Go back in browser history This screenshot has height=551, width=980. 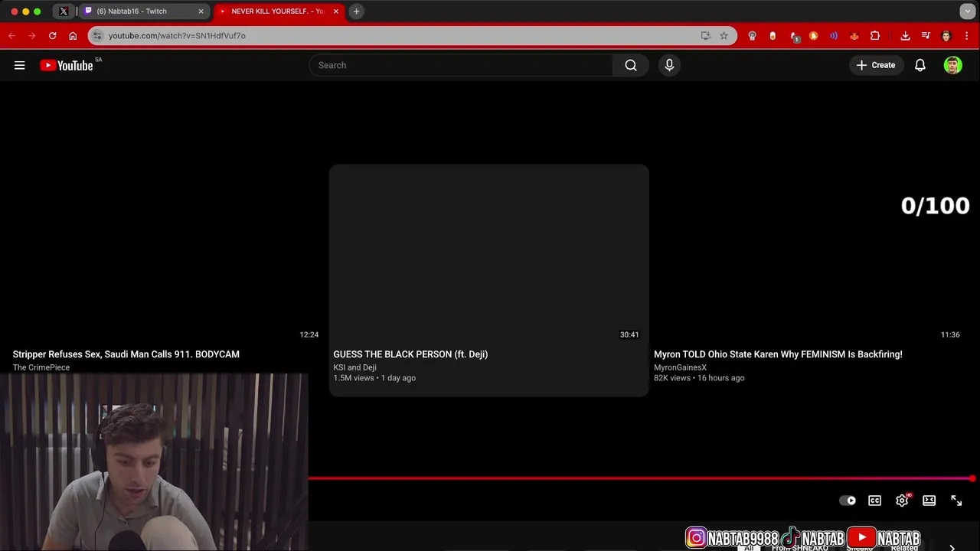coord(11,36)
